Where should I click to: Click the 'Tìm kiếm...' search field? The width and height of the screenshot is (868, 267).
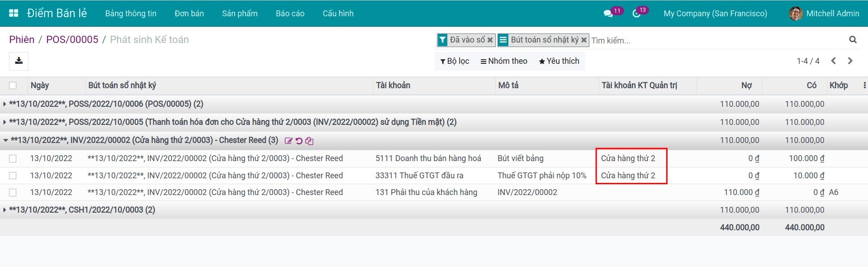click(715, 40)
